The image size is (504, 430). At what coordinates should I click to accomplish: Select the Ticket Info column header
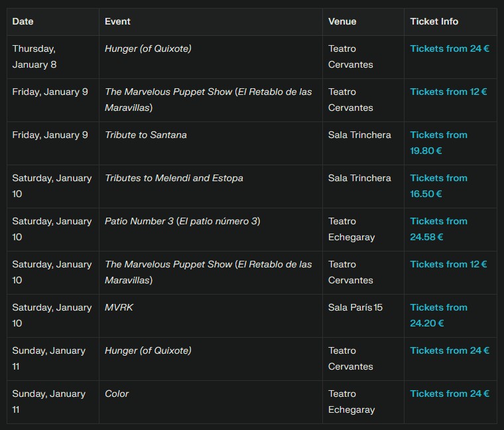click(434, 21)
